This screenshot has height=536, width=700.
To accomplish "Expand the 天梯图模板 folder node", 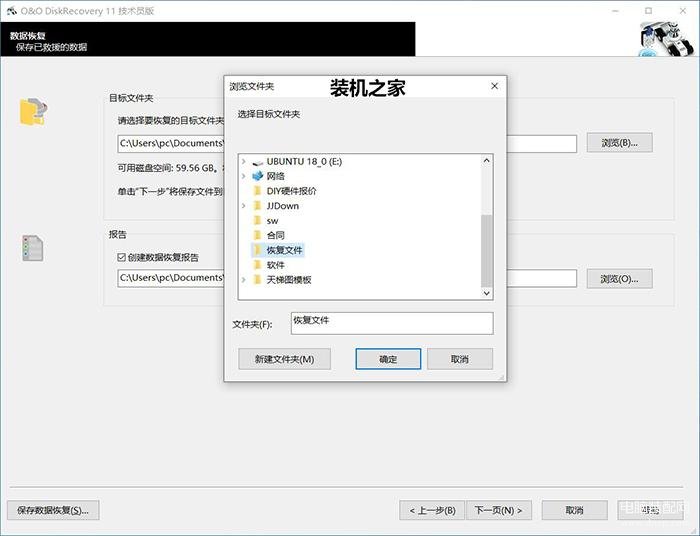I will click(244, 280).
